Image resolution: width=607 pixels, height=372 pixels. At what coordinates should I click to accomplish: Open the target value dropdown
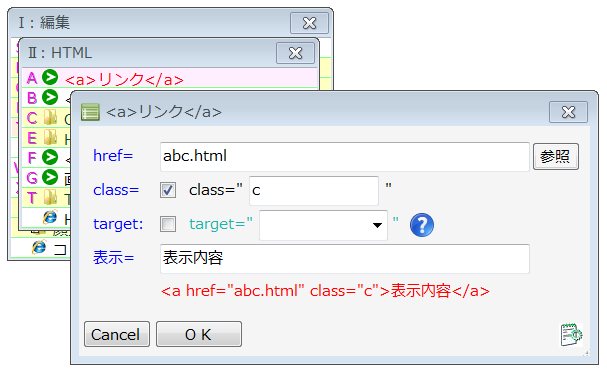[x=323, y=225]
